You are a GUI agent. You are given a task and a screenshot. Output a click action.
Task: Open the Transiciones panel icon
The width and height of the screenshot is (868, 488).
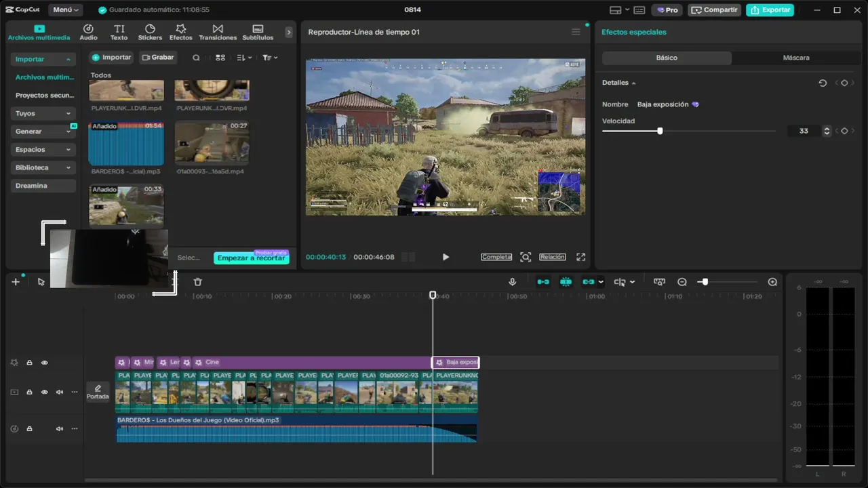(x=218, y=32)
